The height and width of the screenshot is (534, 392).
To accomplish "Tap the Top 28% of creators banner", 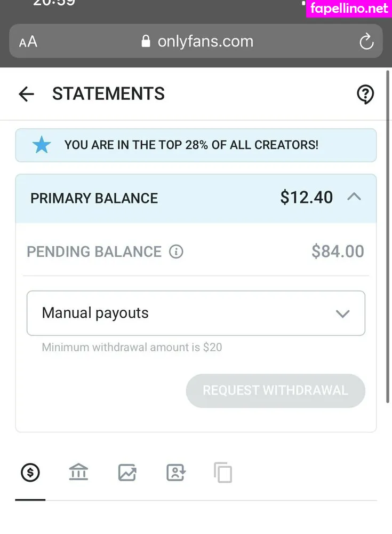I will point(196,145).
